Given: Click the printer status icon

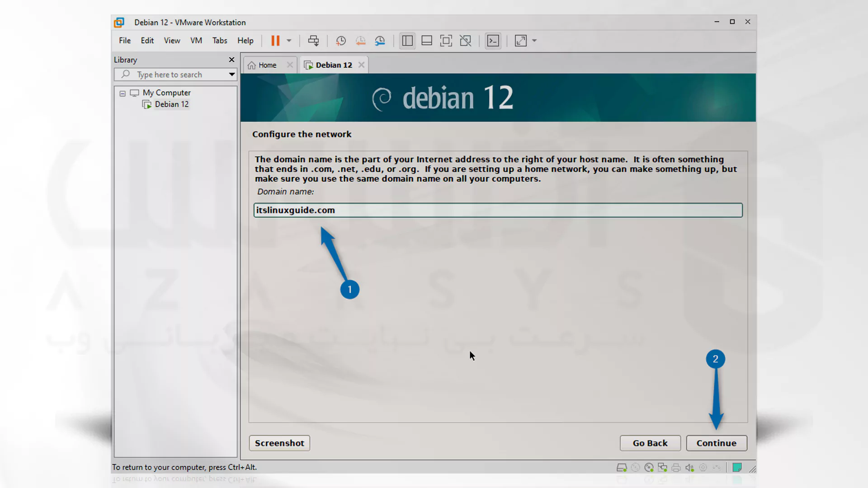Looking at the screenshot, I should click(x=676, y=468).
